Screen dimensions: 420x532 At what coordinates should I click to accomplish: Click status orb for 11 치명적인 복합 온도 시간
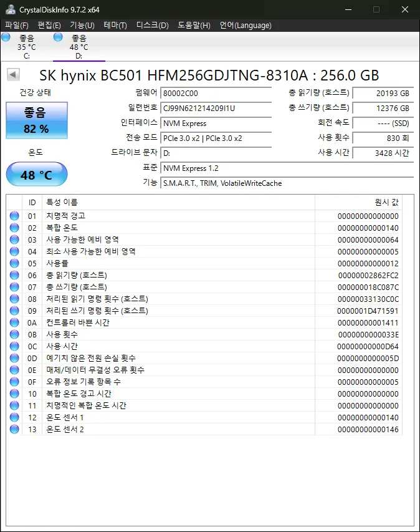pos(14,405)
